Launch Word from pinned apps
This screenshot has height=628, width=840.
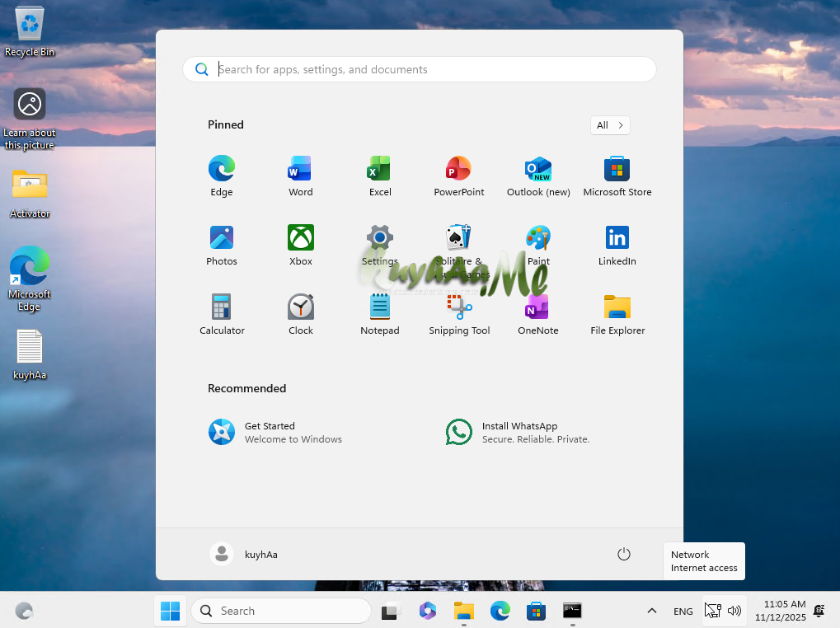(x=301, y=176)
